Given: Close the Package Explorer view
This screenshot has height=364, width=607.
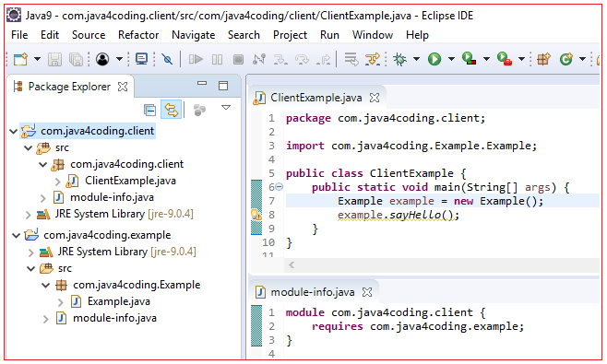Looking at the screenshot, I should click(x=123, y=87).
